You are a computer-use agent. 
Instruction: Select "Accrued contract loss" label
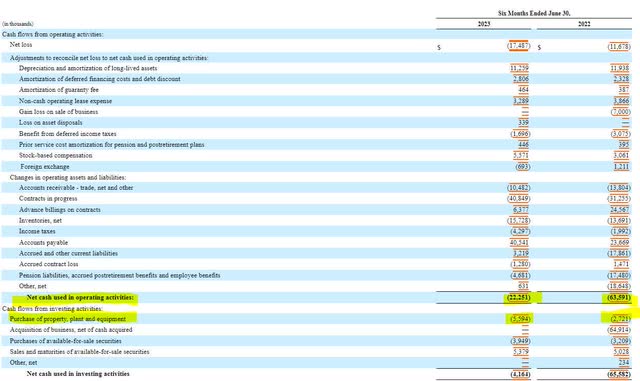(48, 264)
